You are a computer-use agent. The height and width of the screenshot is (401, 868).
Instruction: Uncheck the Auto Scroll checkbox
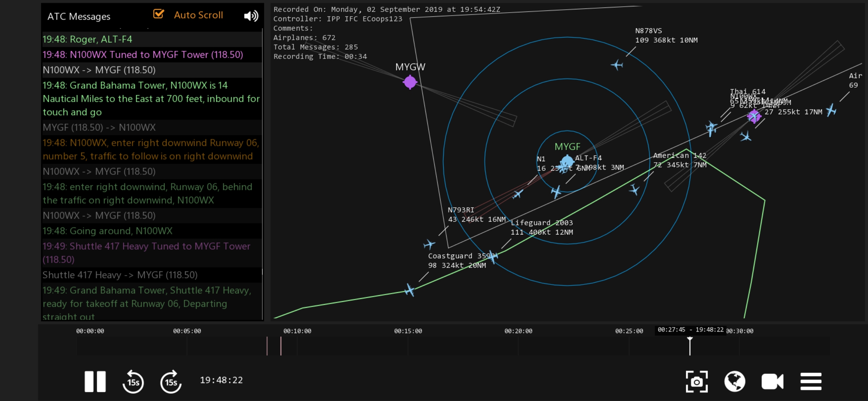click(158, 14)
